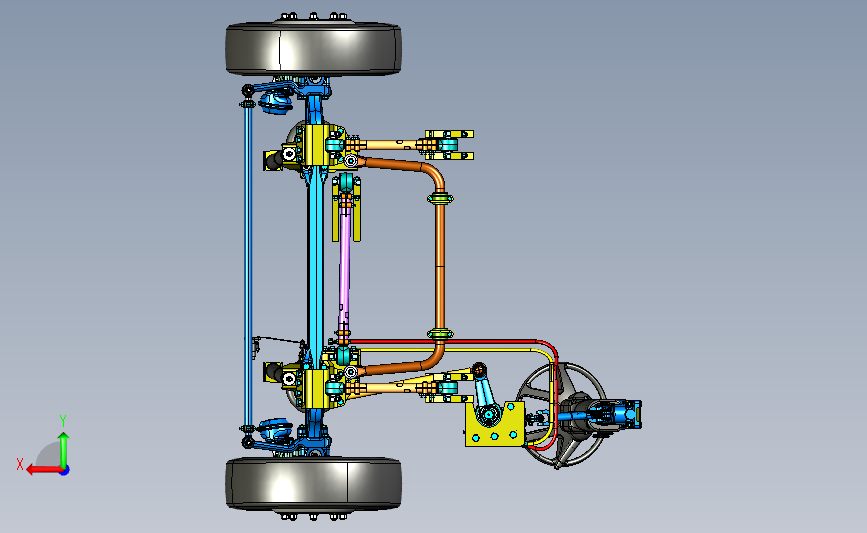Pick the lower blue brake chamber

(x=275, y=430)
